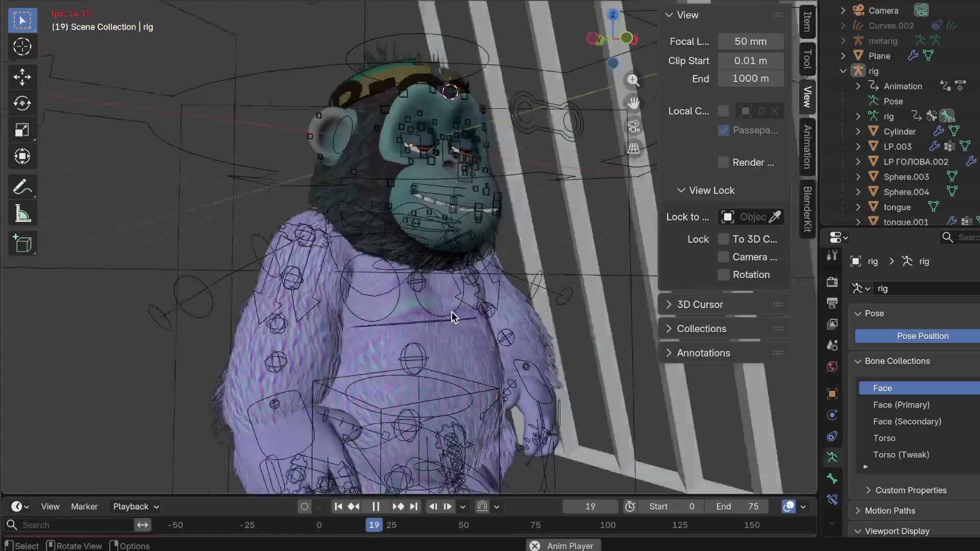Jump to the next keyframe
Screen dimensions: 980x551
[x=398, y=507]
